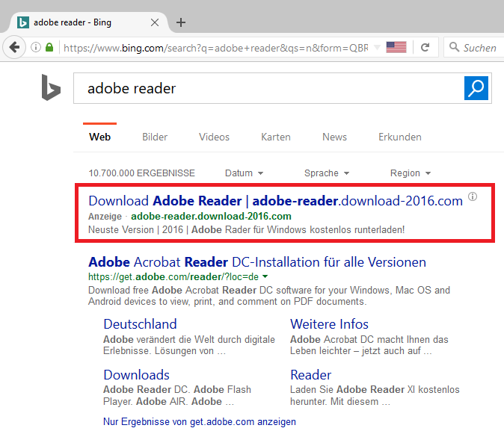Click the green padlock security icon
The width and height of the screenshot is (504, 437).
click(49, 48)
